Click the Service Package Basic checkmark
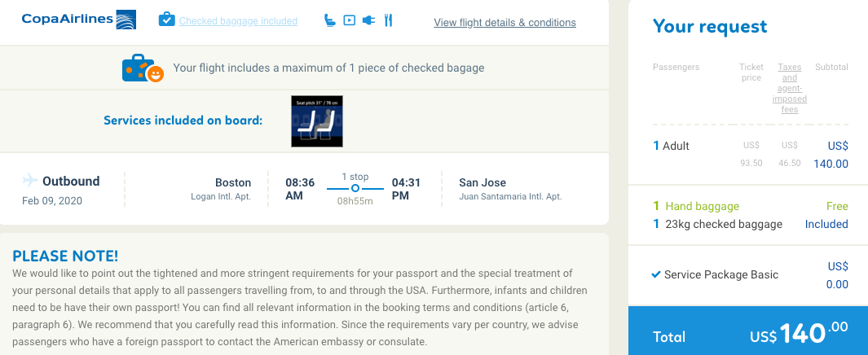 (656, 274)
